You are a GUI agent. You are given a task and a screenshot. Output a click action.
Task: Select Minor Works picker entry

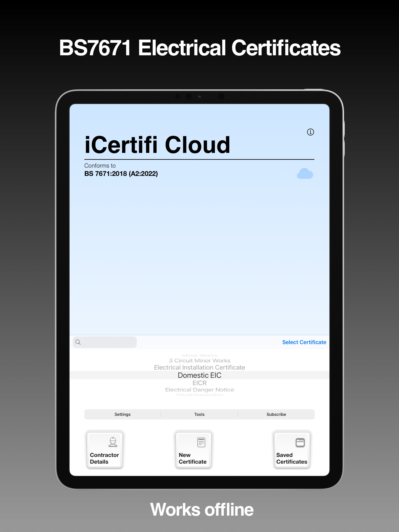click(x=199, y=355)
